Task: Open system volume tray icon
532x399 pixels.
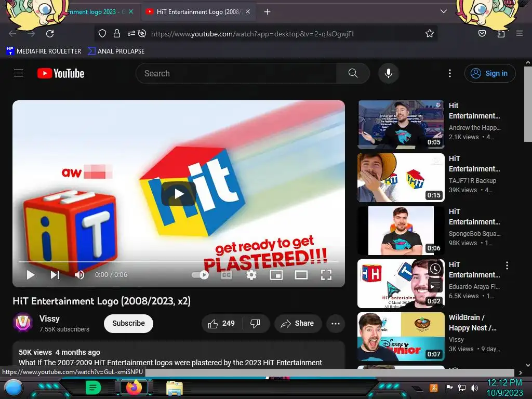Action: pyautogui.click(x=474, y=388)
